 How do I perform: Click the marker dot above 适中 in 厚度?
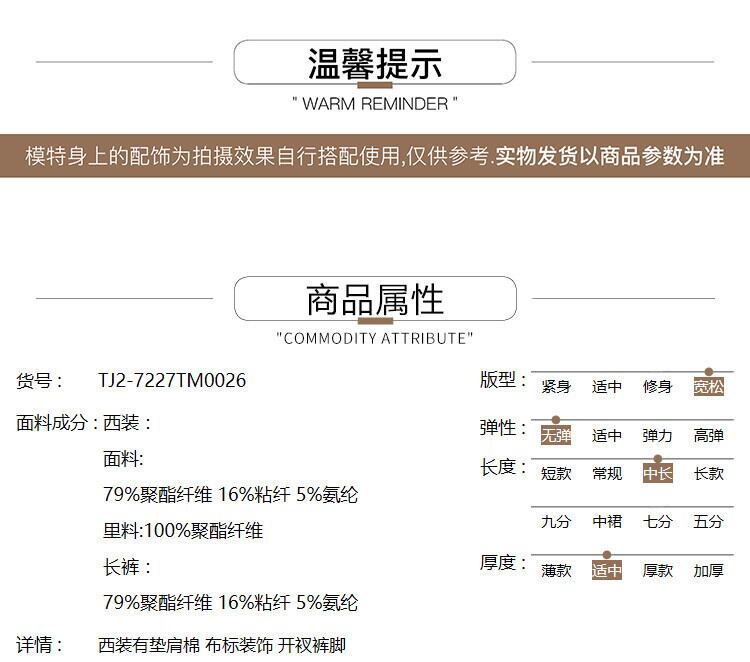point(607,555)
